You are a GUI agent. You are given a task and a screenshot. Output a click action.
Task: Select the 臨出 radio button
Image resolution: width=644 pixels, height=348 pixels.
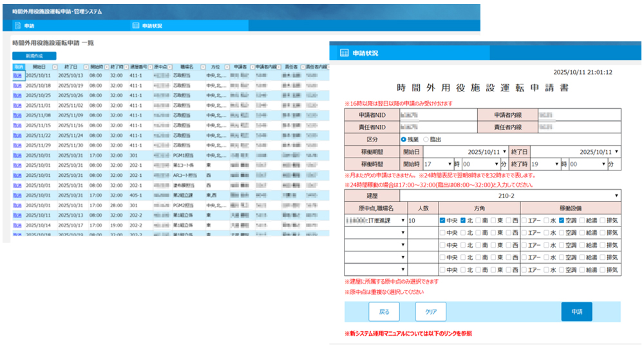coord(426,140)
